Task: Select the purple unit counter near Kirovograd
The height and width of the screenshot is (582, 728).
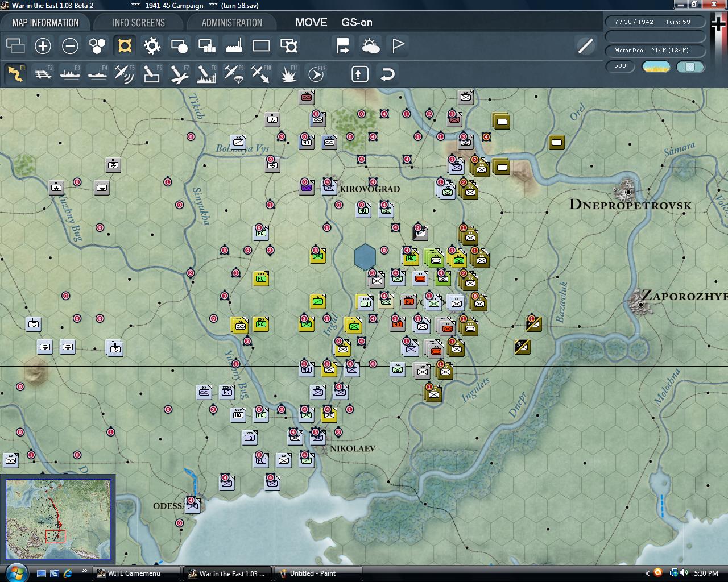Action: pos(307,186)
